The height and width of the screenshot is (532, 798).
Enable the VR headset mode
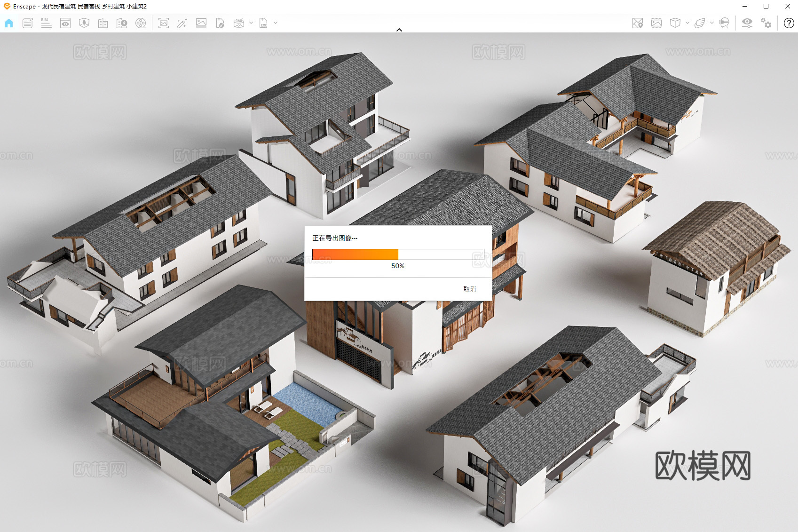[725, 23]
